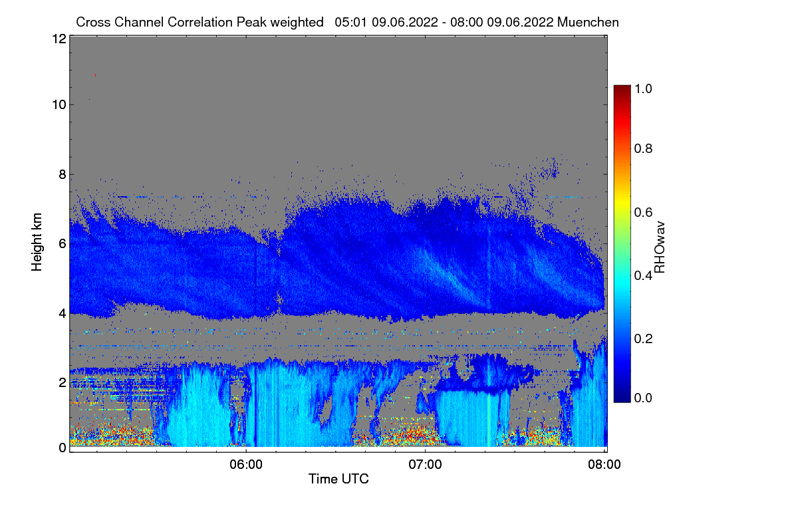Click the 'Height km' y-axis label
This screenshot has height=532, width=798.
[37, 243]
